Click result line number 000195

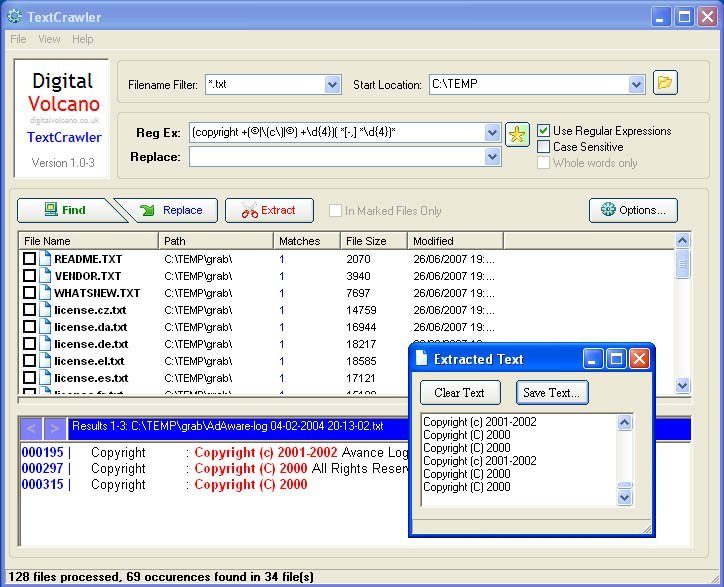click(x=42, y=452)
